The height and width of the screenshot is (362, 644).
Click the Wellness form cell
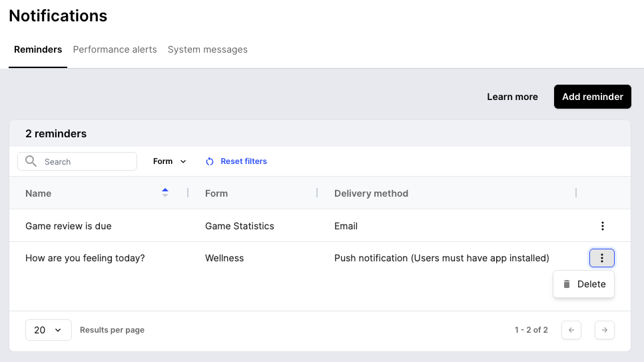224,258
